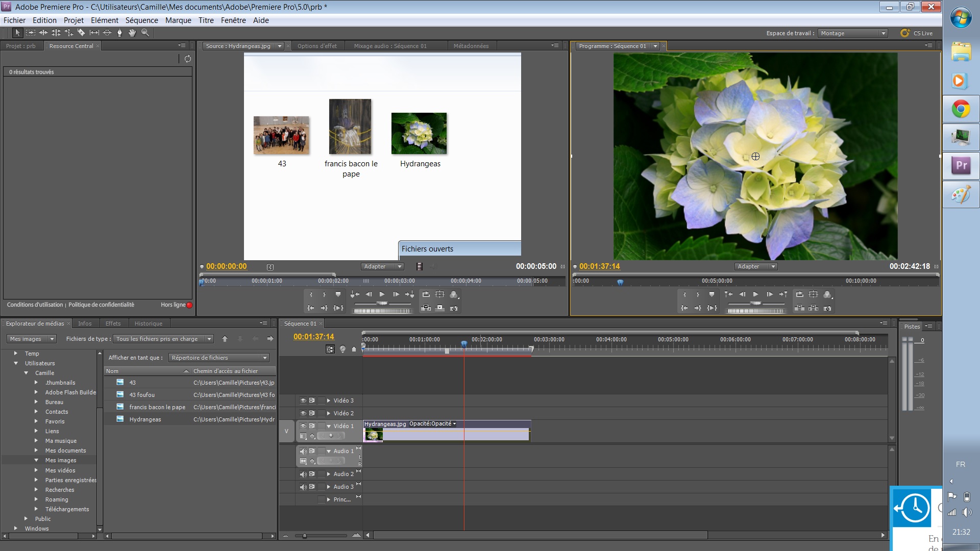980x551 pixels.
Task: Select the Zoom magnifier tool
Action: pos(145,33)
